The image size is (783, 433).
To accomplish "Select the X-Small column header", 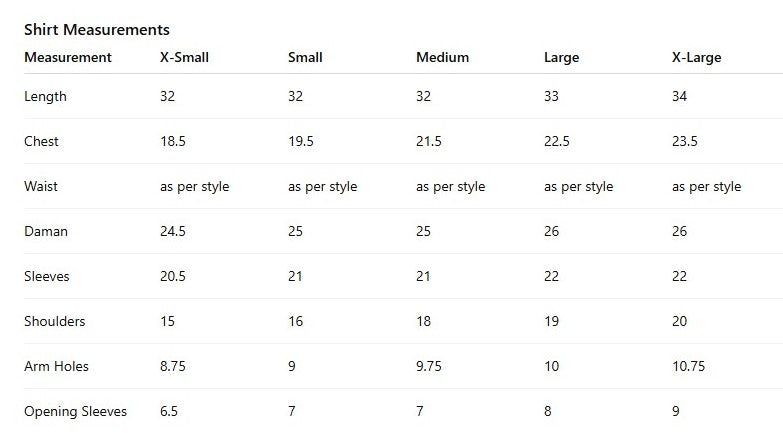I will (x=184, y=57).
